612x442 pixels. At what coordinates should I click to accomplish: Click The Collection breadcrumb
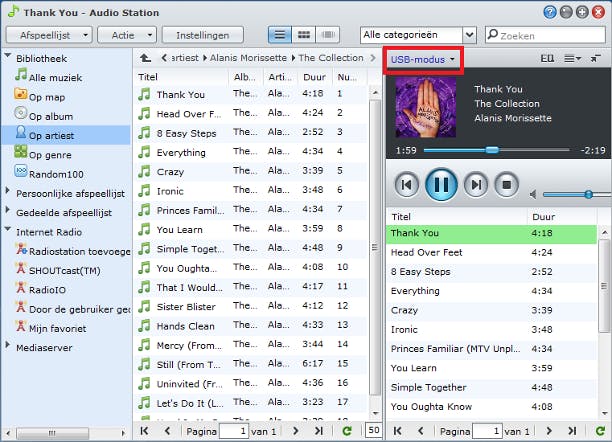tap(331, 58)
